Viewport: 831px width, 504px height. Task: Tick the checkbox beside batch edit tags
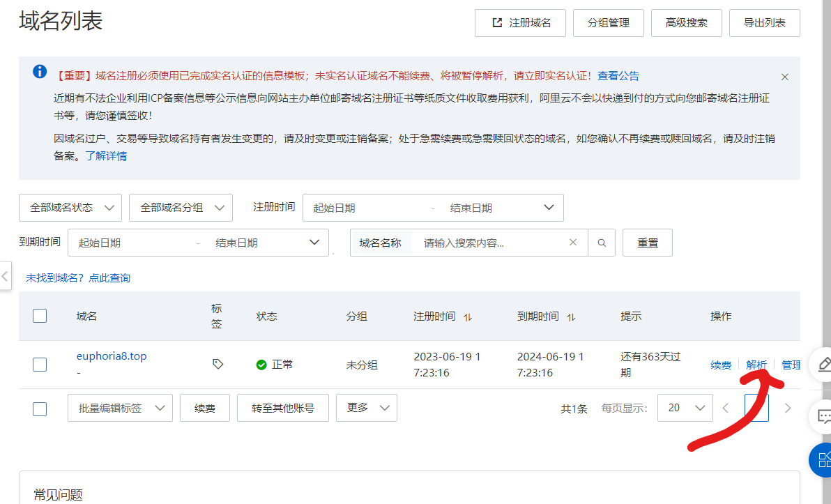tap(40, 408)
